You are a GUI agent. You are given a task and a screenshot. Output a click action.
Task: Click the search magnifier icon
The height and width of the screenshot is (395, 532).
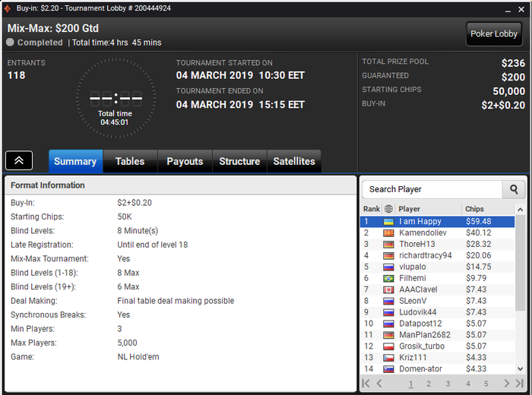coord(514,189)
